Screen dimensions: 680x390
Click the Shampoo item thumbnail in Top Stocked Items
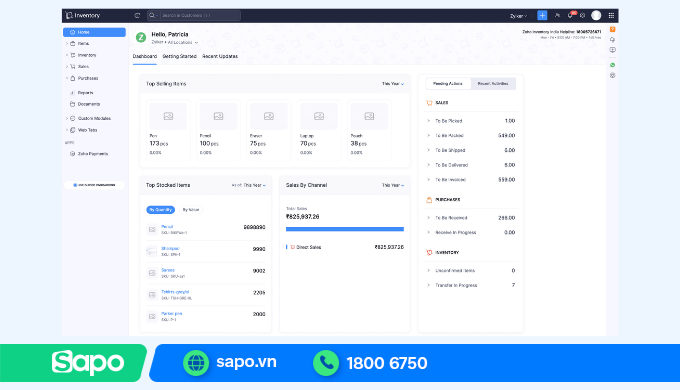152,251
